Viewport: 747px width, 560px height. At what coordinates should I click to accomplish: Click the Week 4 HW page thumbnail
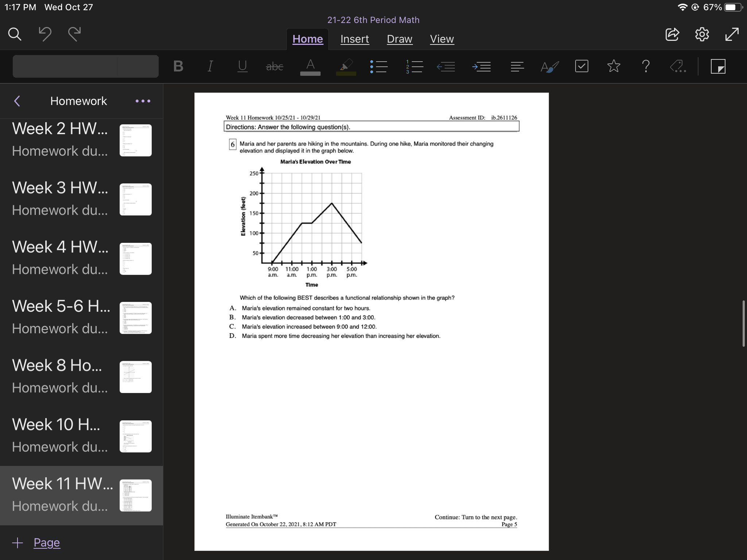[x=135, y=258]
